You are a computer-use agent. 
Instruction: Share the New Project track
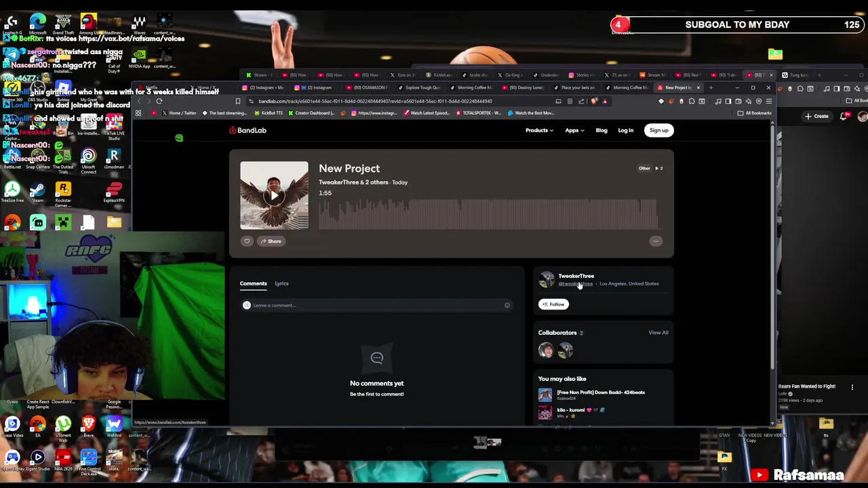coord(271,241)
